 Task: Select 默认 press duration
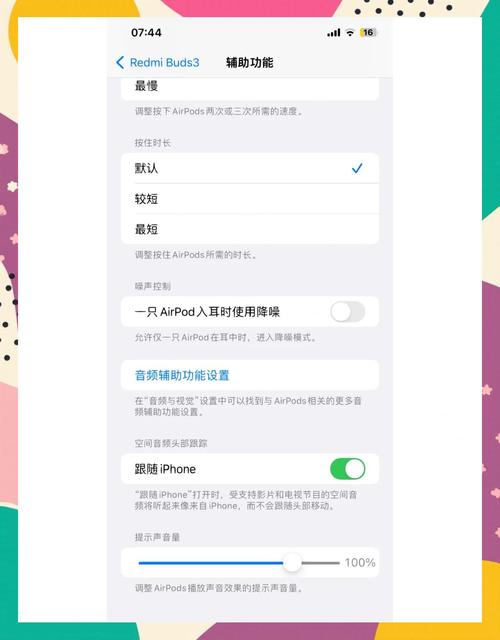[x=250, y=168]
